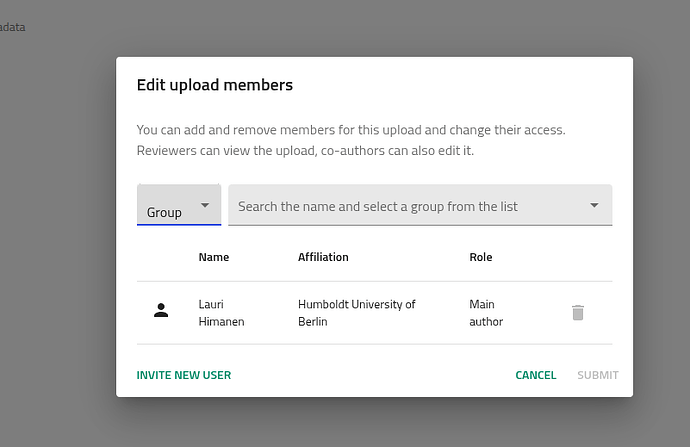Cancel the edit members dialog
Image resolution: width=690 pixels, height=447 pixels.
point(535,375)
